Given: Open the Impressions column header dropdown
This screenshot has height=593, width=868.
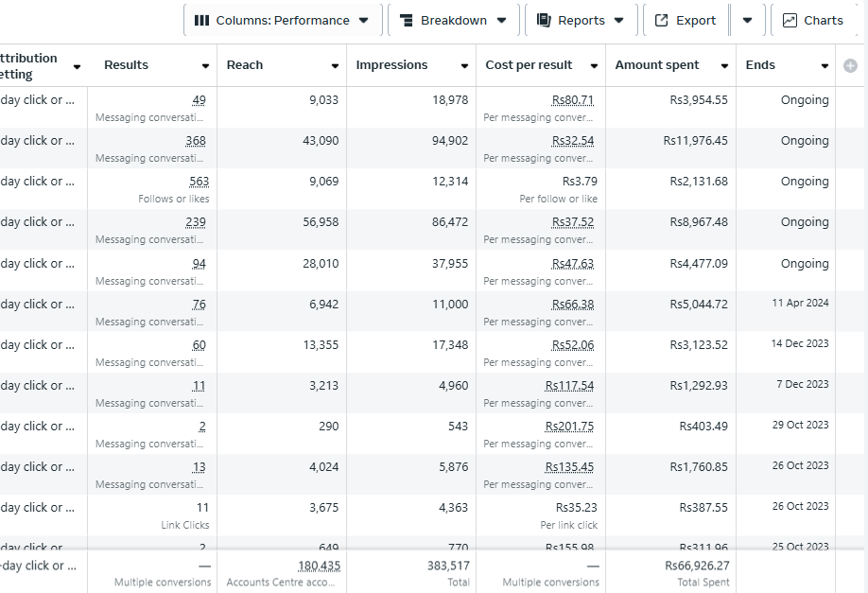Looking at the screenshot, I should coord(464,66).
